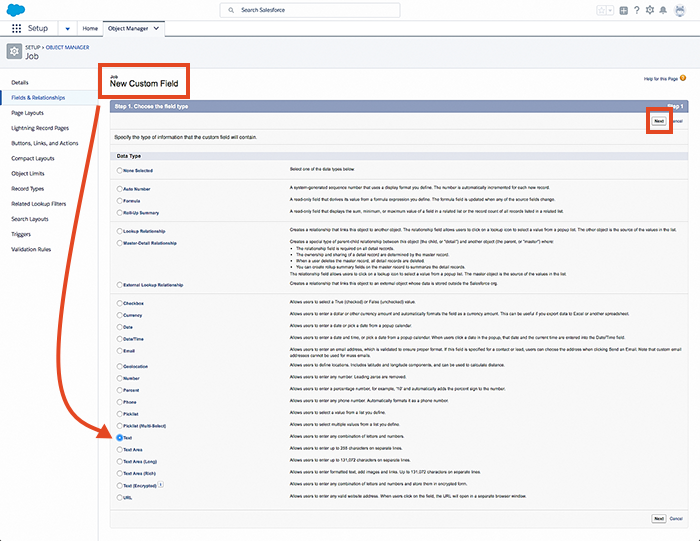Screen dimensions: 700x541
Task: Open the Details sidebar item
Action: click(20, 83)
